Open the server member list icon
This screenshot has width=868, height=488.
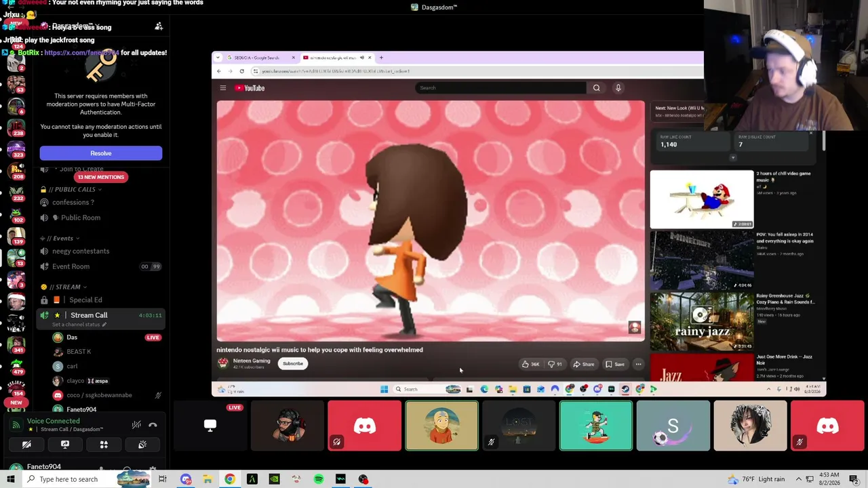[159, 26]
